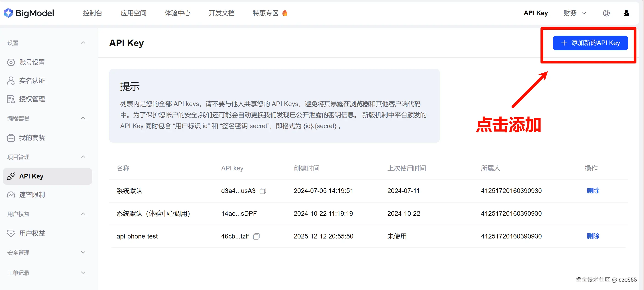Open the user profile icon

[x=626, y=13]
